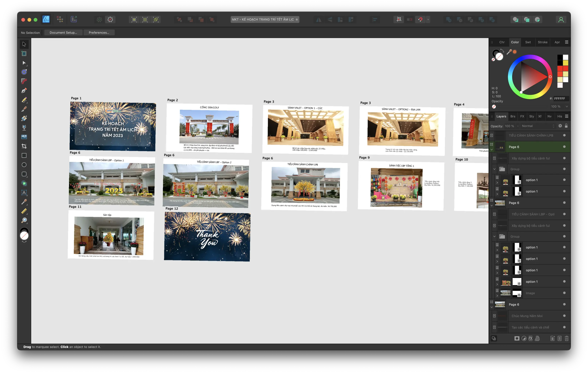The width and height of the screenshot is (588, 373).
Task: Click the Preferences button
Action: tap(99, 32)
